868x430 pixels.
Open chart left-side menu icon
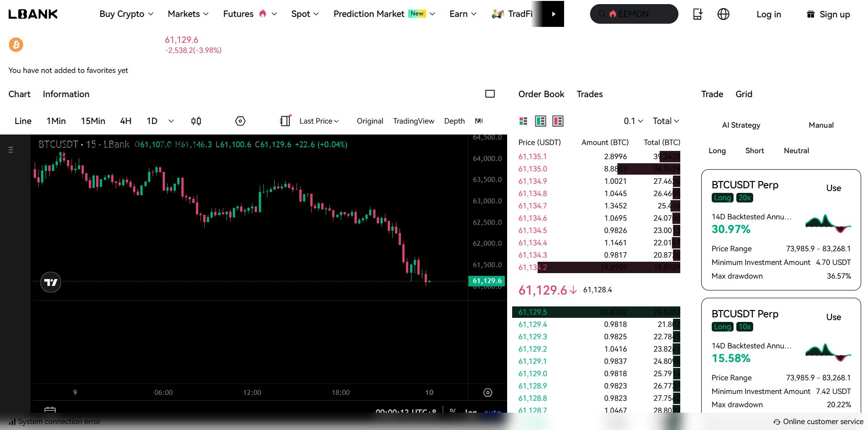[10, 150]
